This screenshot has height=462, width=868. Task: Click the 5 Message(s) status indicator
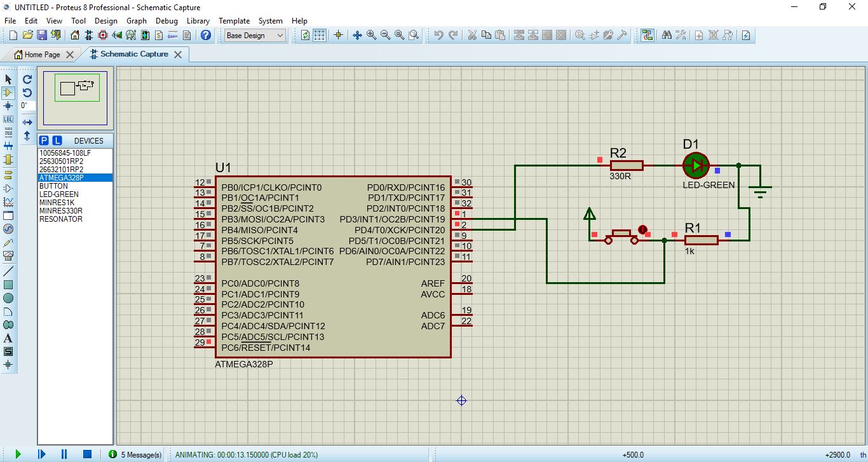(x=135, y=454)
